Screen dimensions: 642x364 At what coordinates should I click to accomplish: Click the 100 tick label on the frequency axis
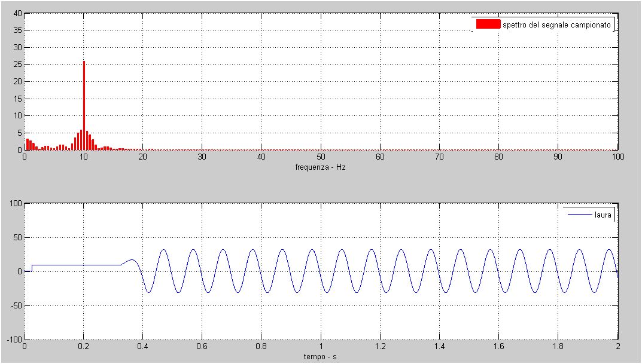[x=617, y=157]
